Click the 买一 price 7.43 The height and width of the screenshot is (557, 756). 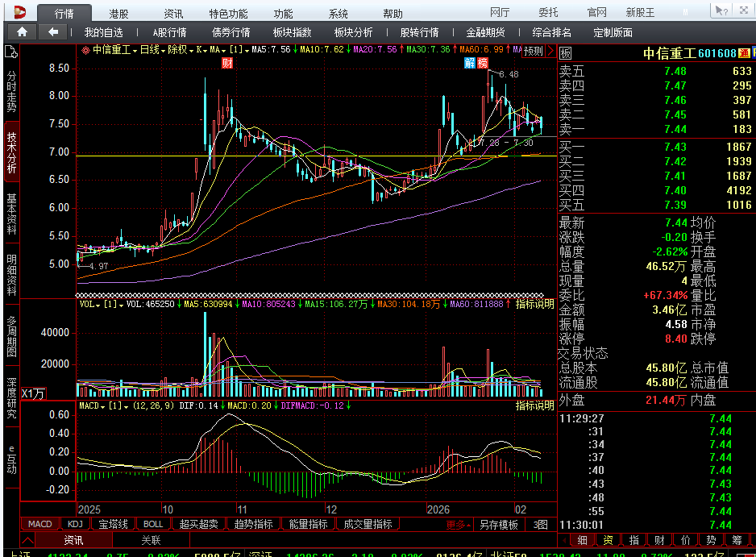(x=675, y=147)
